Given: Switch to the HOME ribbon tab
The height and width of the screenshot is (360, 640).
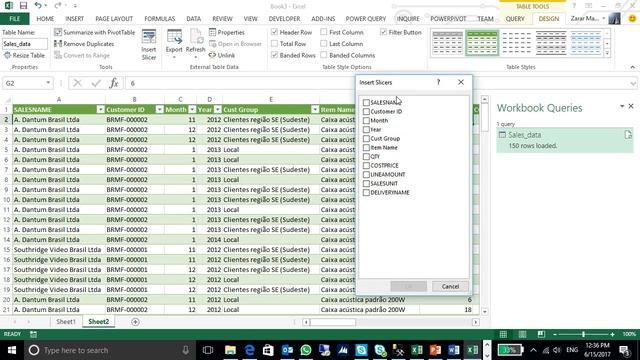Looking at the screenshot, I should [45, 19].
